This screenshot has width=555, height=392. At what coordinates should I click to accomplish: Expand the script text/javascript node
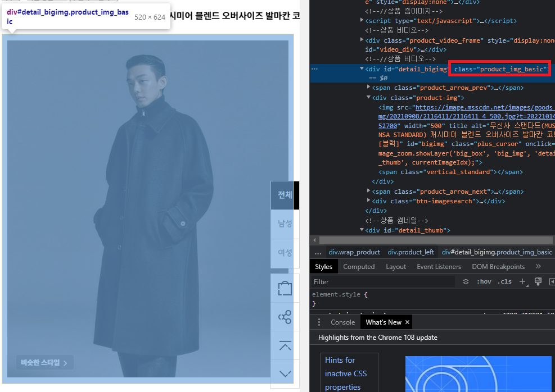pyautogui.click(x=362, y=20)
